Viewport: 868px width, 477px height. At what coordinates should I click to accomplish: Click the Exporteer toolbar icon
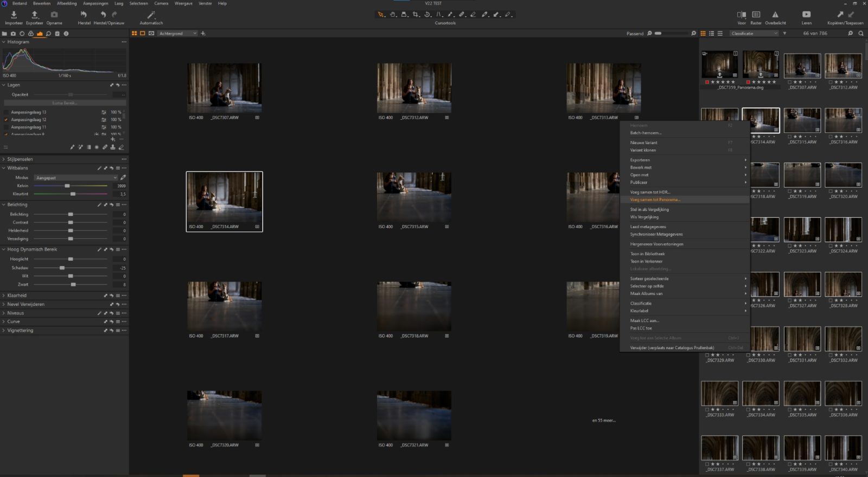pos(34,15)
